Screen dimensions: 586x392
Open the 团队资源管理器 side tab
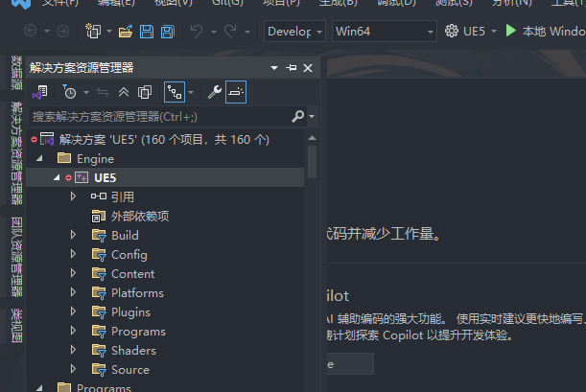pyautogui.click(x=17, y=257)
